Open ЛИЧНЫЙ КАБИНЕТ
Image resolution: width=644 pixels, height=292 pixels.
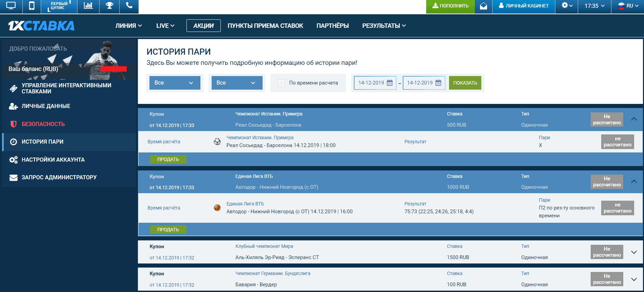point(524,6)
